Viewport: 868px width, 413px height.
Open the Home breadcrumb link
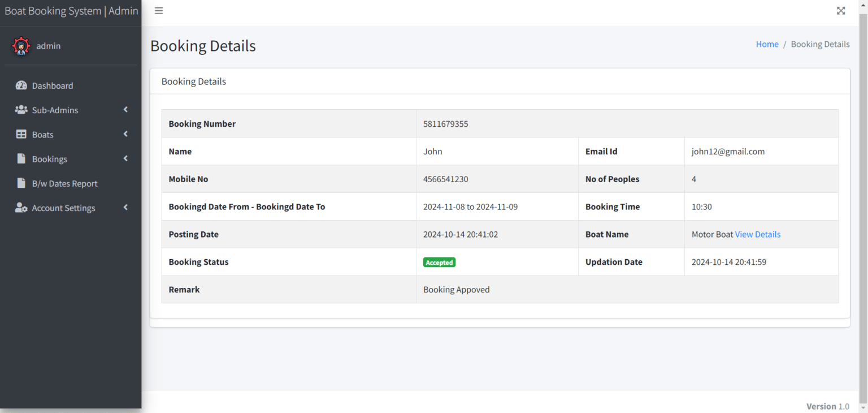pos(767,44)
